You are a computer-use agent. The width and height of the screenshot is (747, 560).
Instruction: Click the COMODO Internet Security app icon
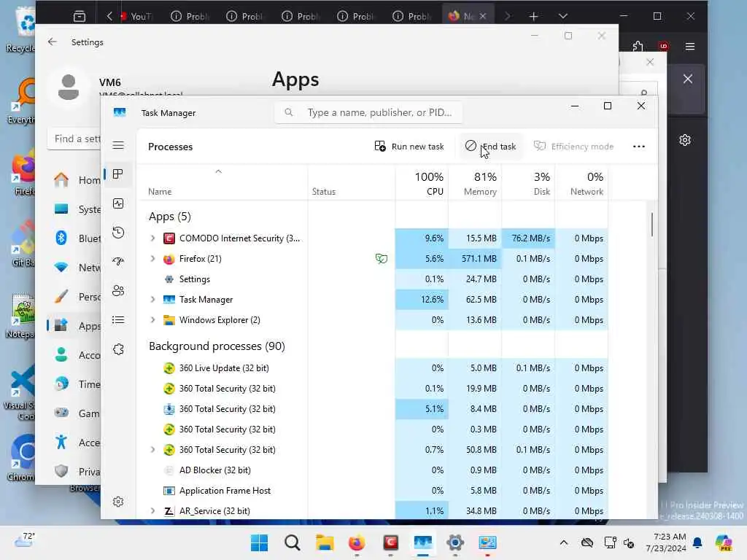click(169, 238)
